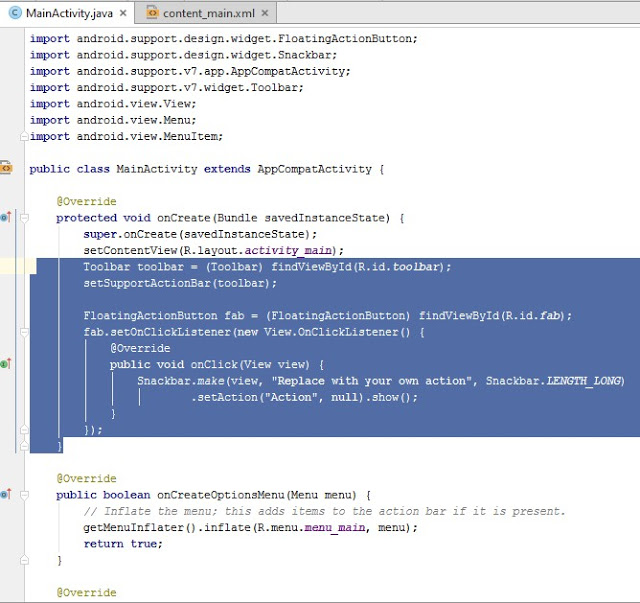640x603 pixels.
Task: Click override gutter icon next to onCreateOptionsMenu
Action: coord(6,494)
